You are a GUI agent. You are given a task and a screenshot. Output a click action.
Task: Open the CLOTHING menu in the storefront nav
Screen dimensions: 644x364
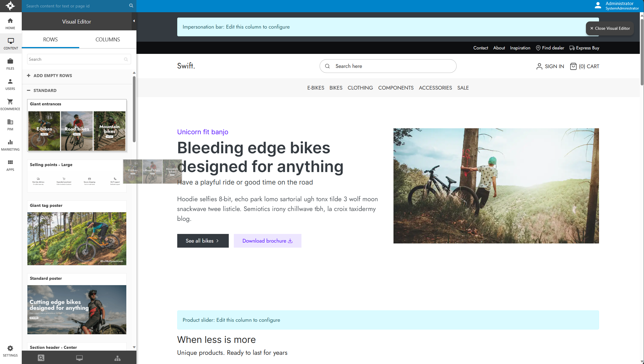click(360, 88)
